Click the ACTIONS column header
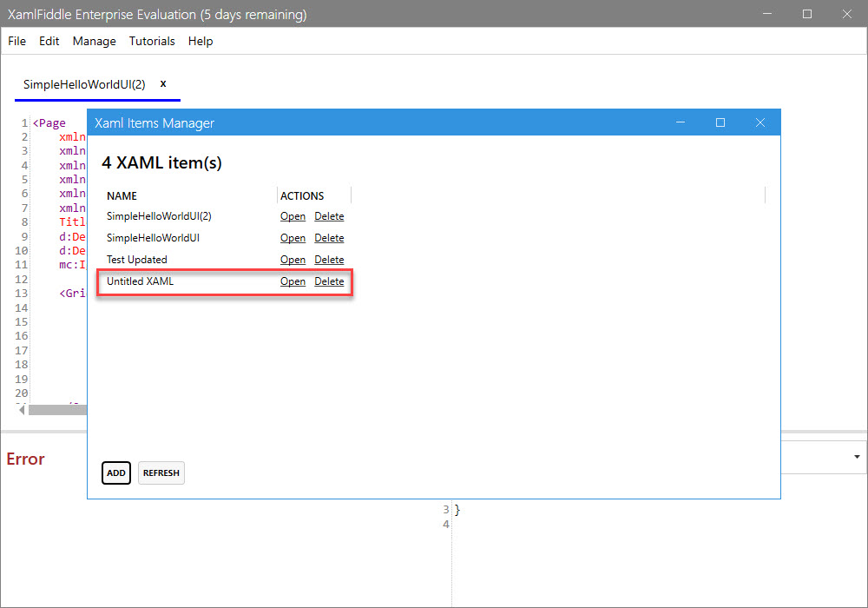Image resolution: width=868 pixels, height=608 pixels. 302,196
